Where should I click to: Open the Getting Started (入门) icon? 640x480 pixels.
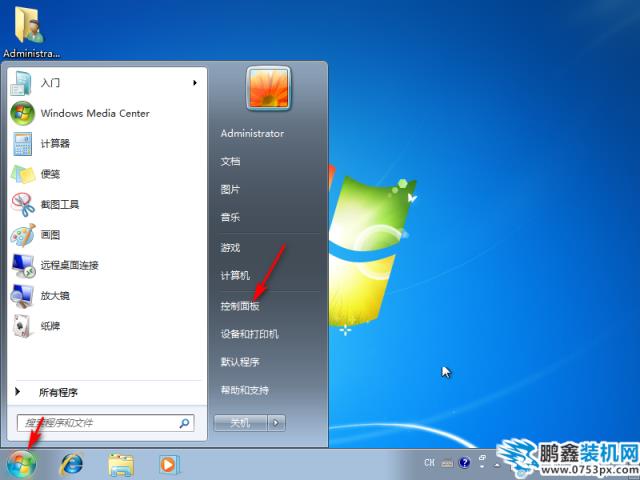[21, 83]
